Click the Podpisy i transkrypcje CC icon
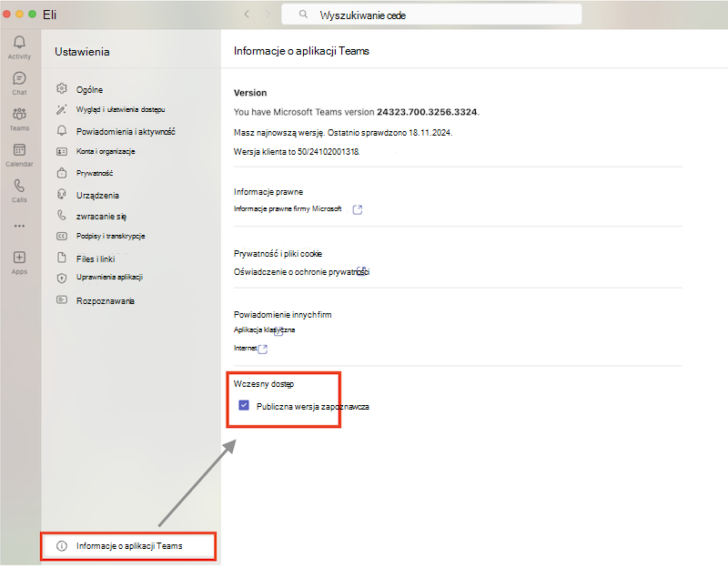Viewport: 728px width, 568px height. coord(62,236)
